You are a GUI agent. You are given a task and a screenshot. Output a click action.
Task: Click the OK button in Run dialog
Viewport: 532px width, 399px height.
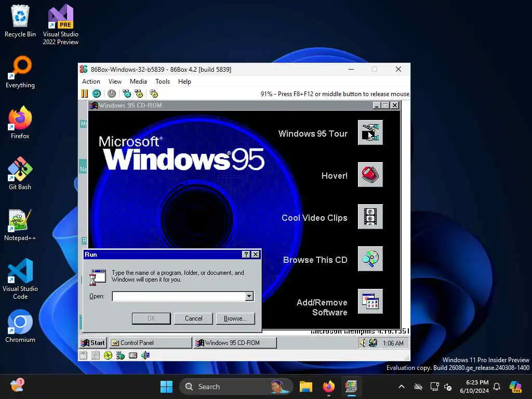[151, 318]
